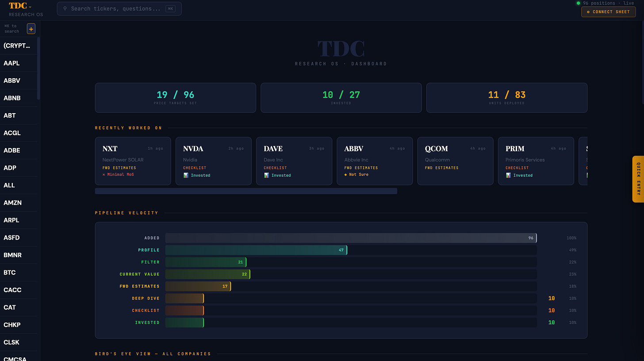Click the Connect Sheet button
644x361 pixels.
[608, 12]
